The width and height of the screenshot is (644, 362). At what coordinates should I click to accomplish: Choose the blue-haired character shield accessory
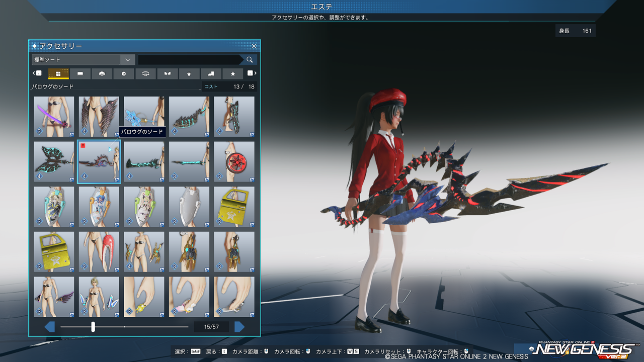point(99,207)
